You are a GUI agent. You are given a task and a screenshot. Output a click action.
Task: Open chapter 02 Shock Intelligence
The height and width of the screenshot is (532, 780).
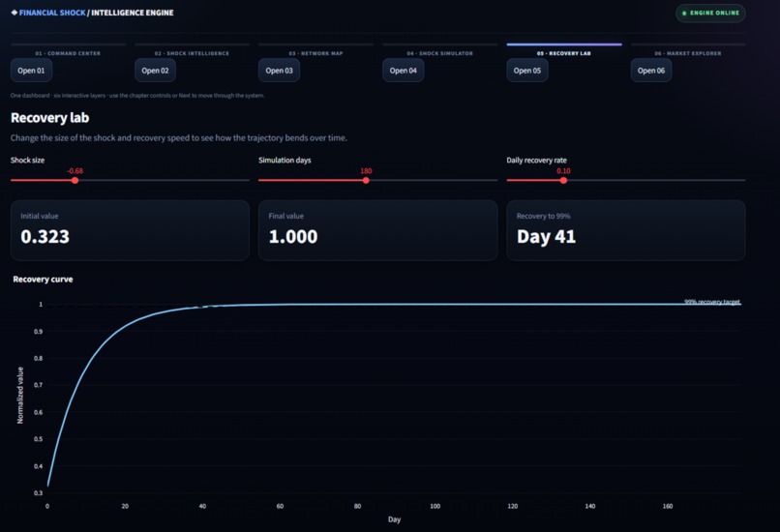click(x=155, y=71)
